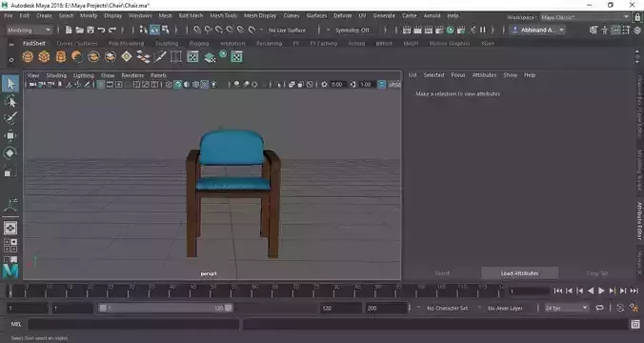The height and width of the screenshot is (343, 644).
Task: Click the first orange FastShelf sphere icon
Action: click(28, 56)
